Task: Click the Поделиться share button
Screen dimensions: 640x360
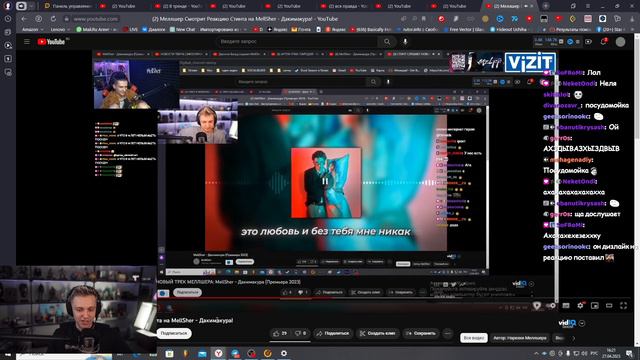Action: 333,333
